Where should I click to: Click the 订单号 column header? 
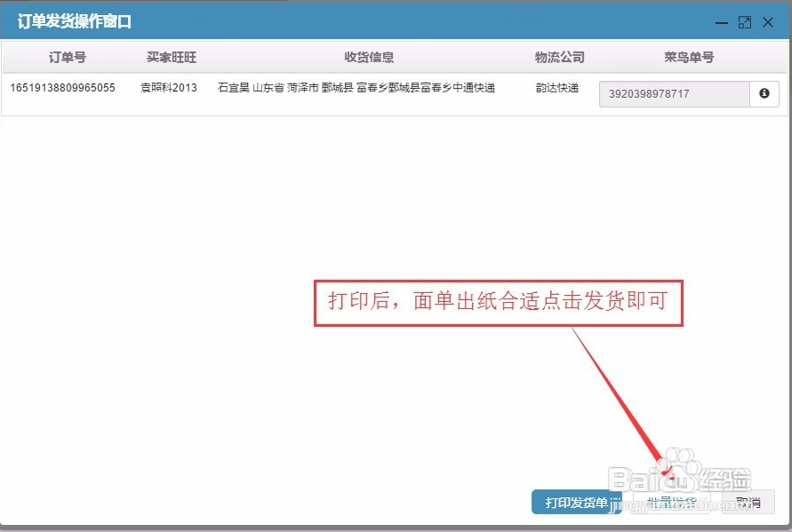coord(68,57)
